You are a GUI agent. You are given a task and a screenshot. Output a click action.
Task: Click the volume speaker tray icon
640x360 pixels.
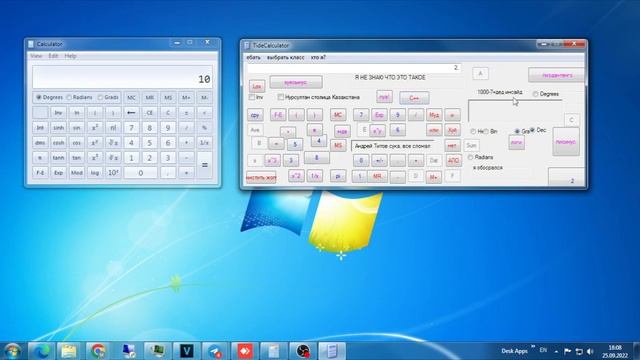[590, 351]
